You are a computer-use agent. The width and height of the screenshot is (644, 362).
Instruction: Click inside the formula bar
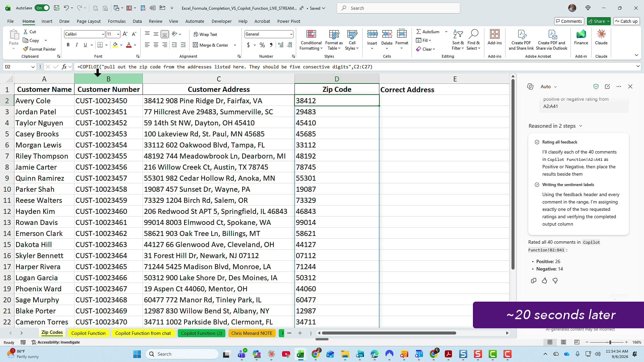pos(354,67)
